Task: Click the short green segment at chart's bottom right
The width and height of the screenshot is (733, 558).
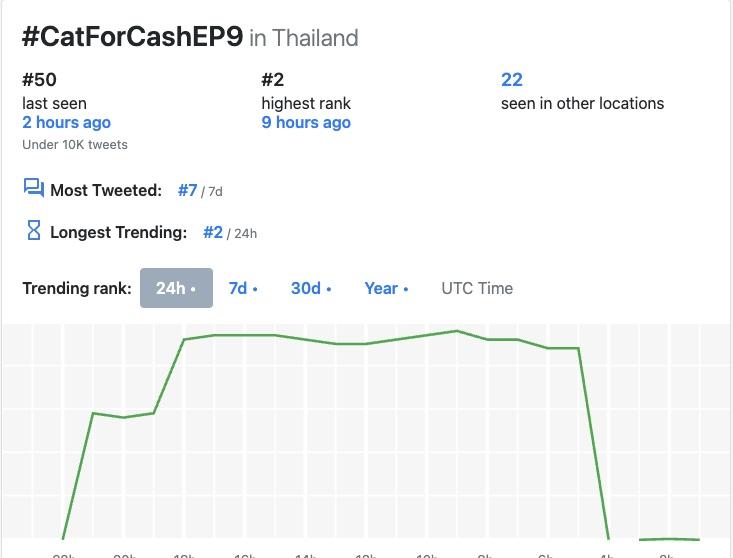Action: [x=669, y=539]
